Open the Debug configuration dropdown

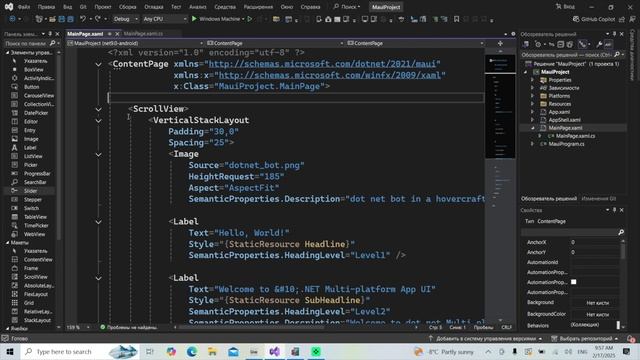(125, 19)
